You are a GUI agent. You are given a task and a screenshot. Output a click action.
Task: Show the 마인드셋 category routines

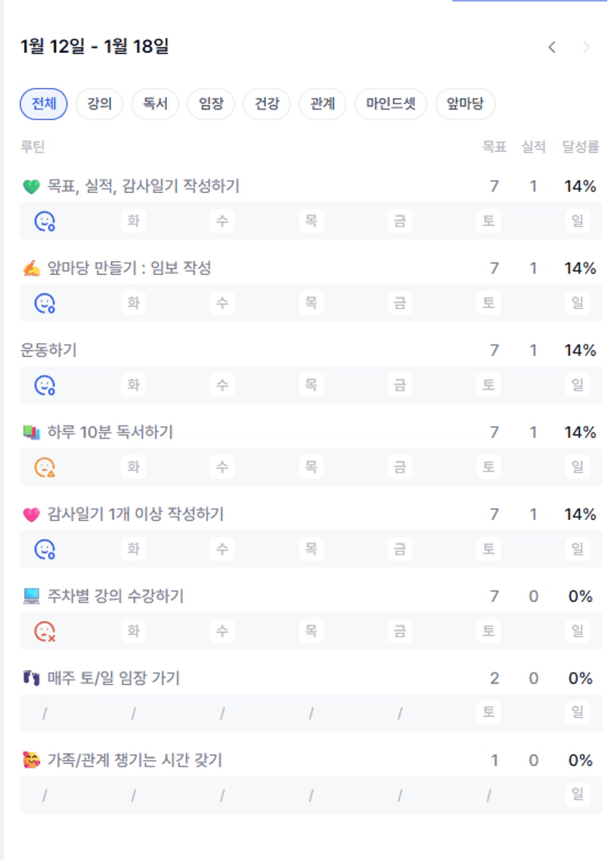point(391,104)
